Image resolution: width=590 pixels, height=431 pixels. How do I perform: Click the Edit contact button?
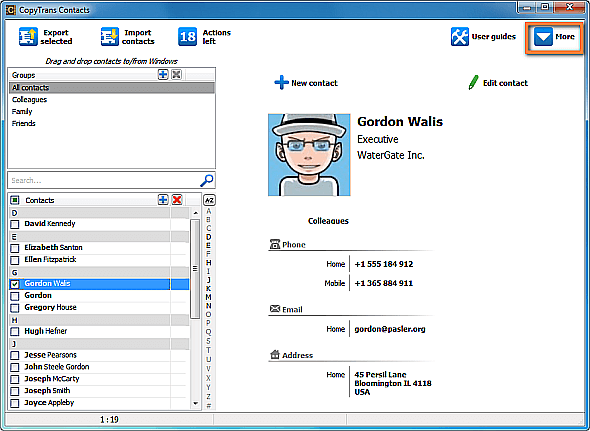click(498, 83)
